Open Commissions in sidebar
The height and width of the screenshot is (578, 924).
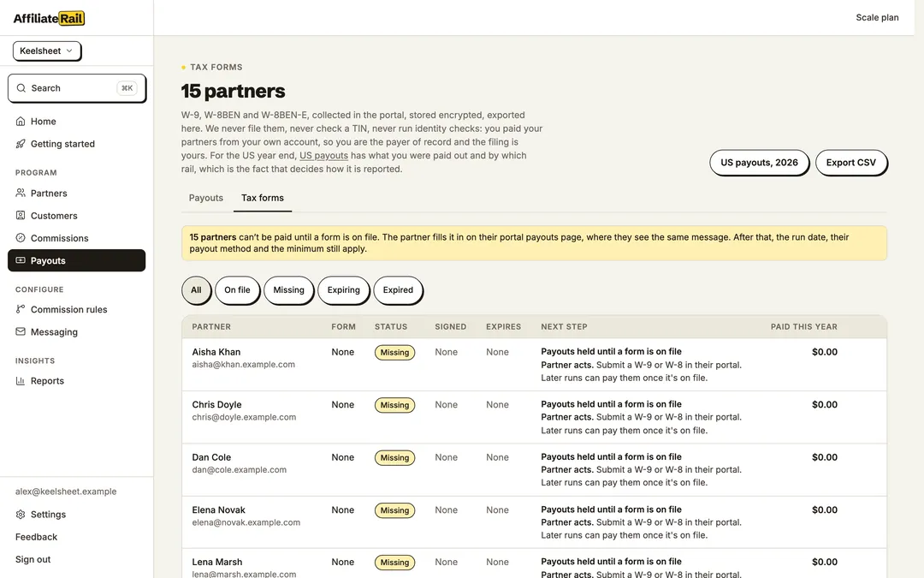pyautogui.click(x=77, y=238)
